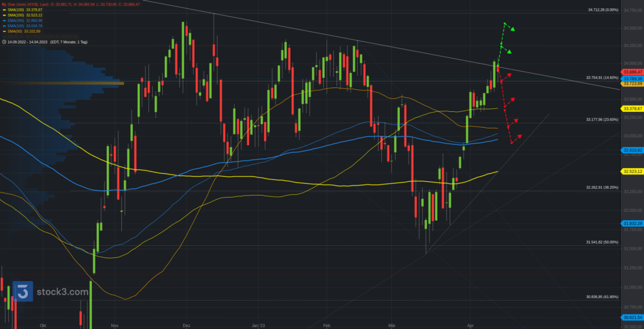Click the blue dash marker before EMA(100)

(4, 26)
